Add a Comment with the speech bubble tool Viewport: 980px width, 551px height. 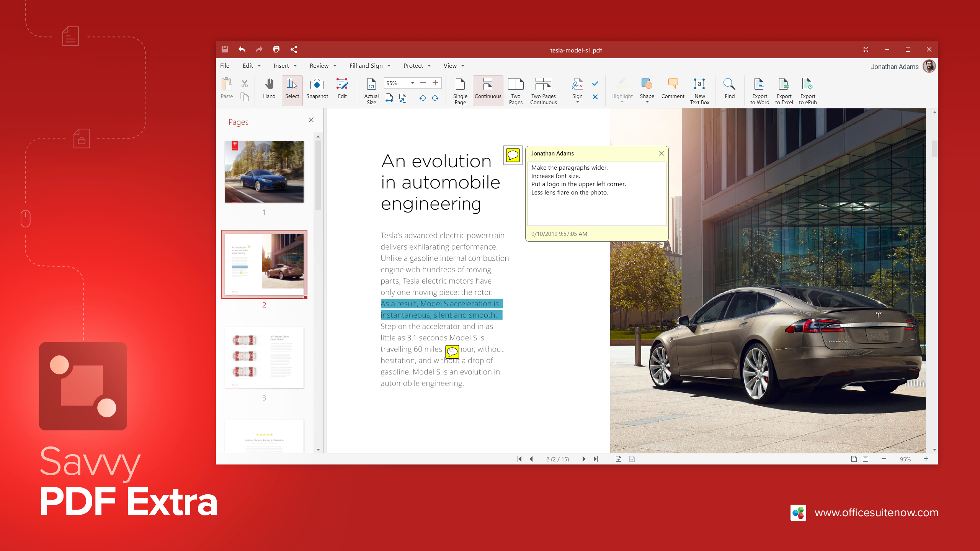[x=673, y=89]
